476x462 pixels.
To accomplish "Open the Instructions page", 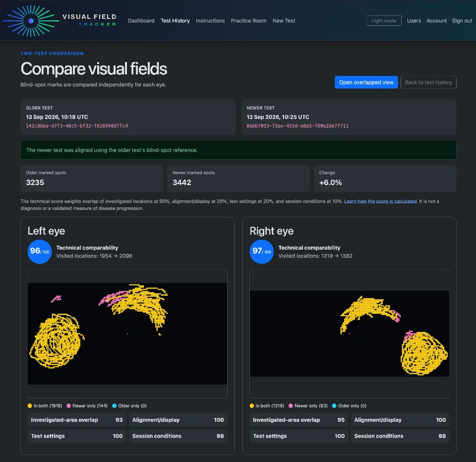I will coord(210,21).
